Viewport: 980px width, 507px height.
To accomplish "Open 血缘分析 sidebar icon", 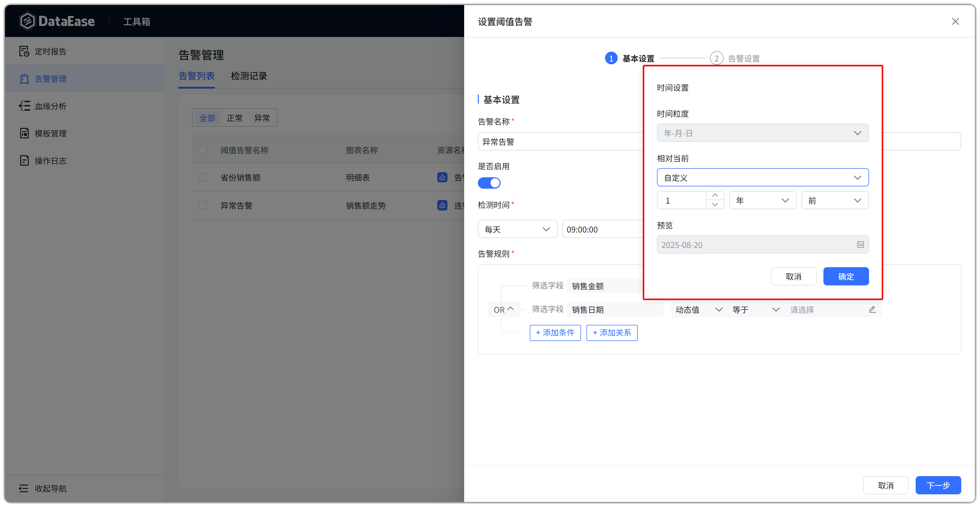I will (24, 106).
